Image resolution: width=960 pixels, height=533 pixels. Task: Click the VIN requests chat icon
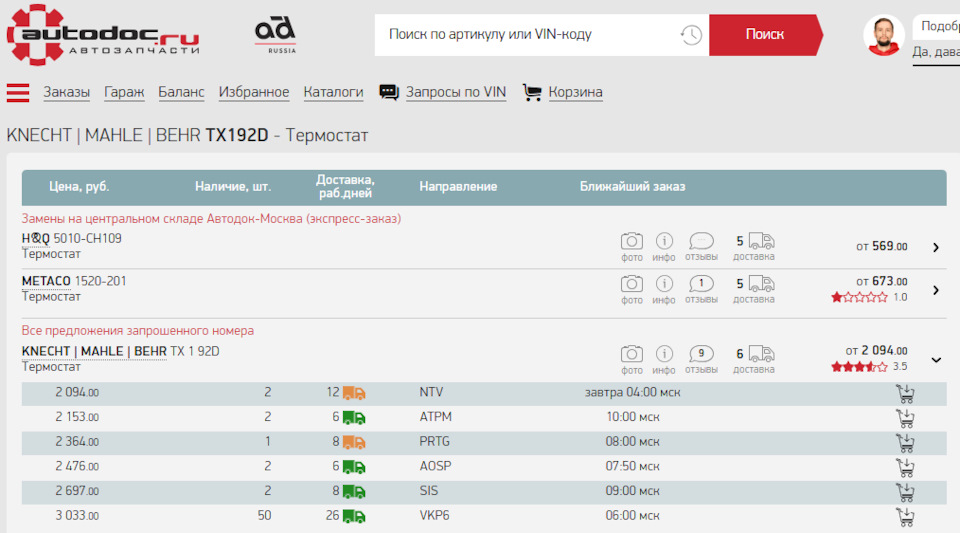click(x=389, y=92)
